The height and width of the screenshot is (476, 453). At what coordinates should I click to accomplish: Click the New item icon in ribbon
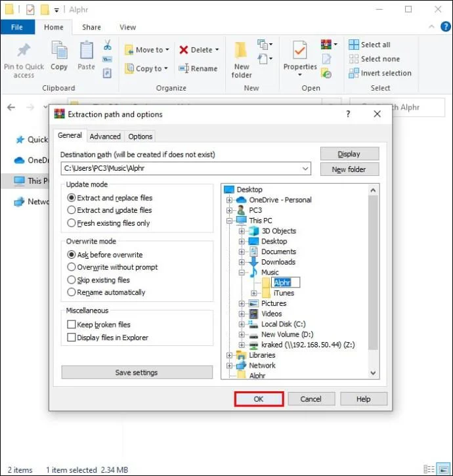point(263,45)
